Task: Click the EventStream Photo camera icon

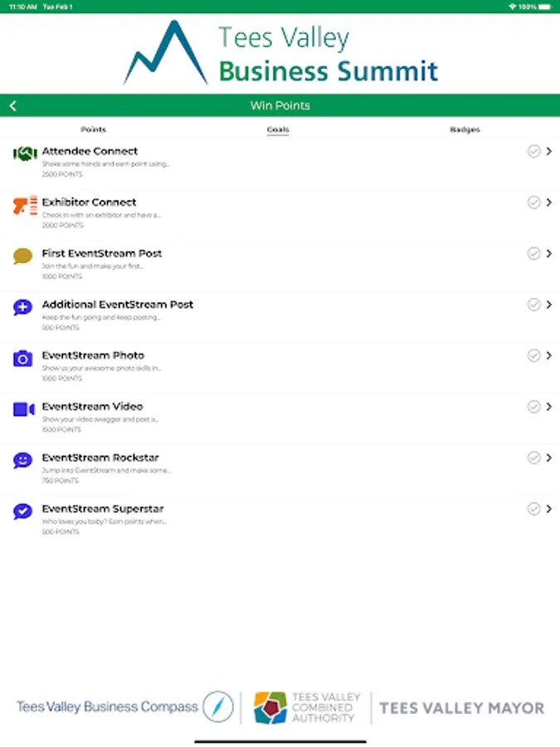Action: [x=22, y=359]
